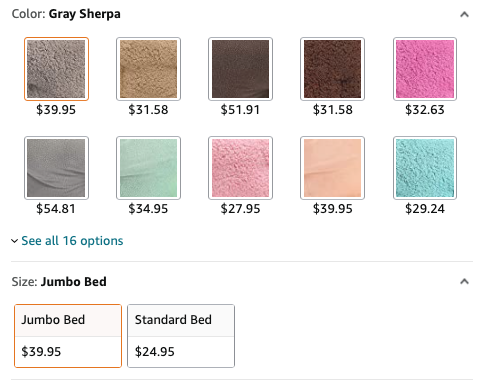Collapse the Color section chevron
Image resolution: width=496 pixels, height=383 pixels.
[464, 14]
